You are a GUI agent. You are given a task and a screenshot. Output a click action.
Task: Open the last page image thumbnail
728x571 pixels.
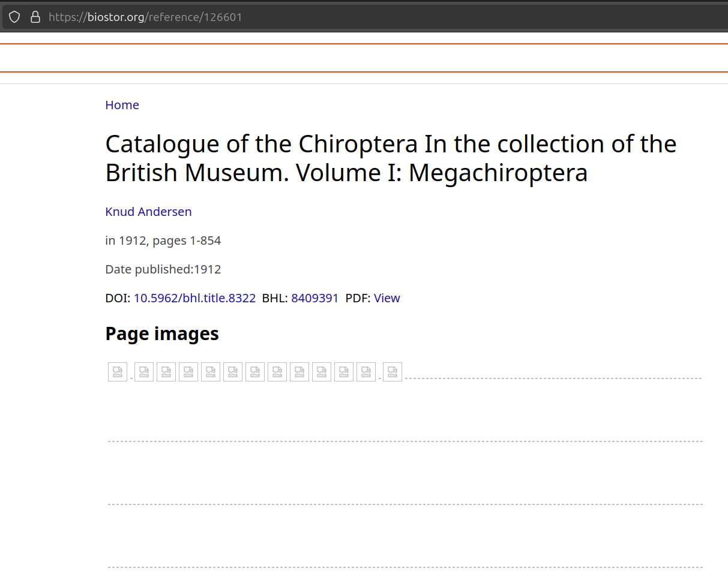tap(393, 372)
